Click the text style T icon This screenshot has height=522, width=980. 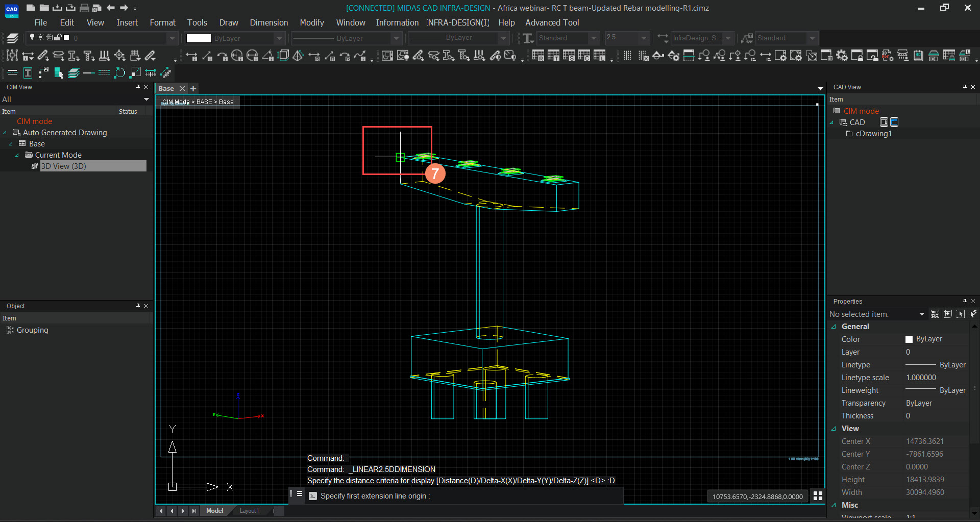pos(528,38)
